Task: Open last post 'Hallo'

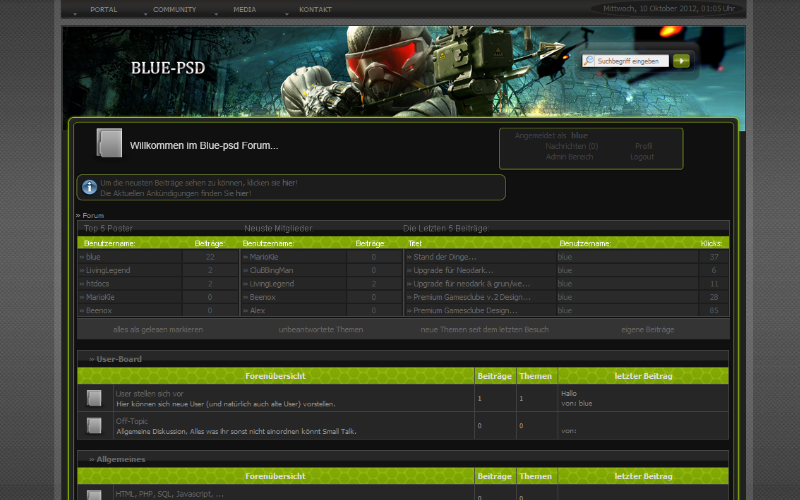Action: coord(568,393)
